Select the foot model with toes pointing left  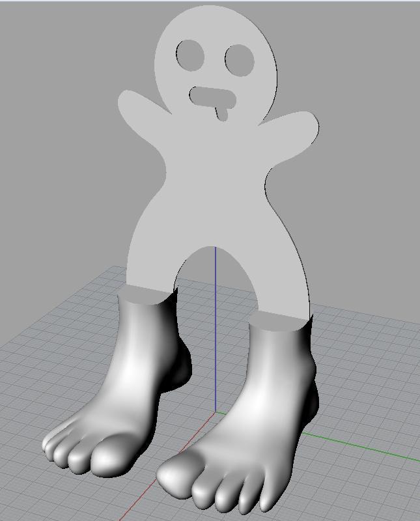click(x=117, y=382)
